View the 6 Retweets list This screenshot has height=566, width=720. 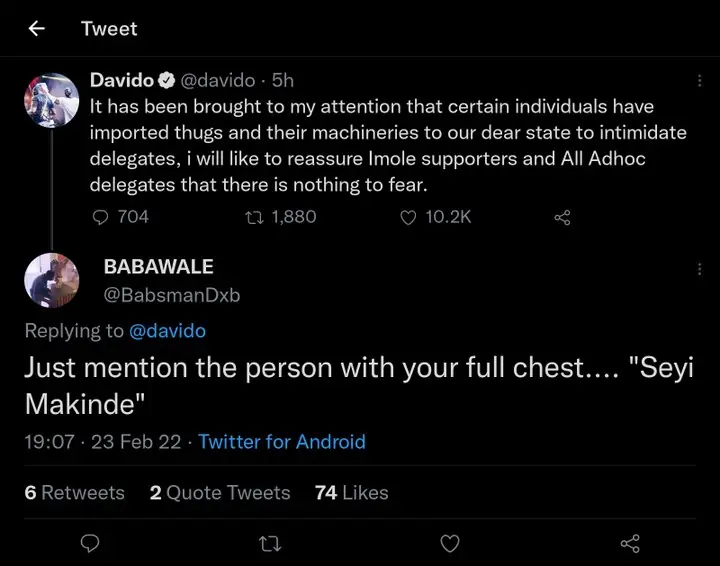(x=75, y=493)
